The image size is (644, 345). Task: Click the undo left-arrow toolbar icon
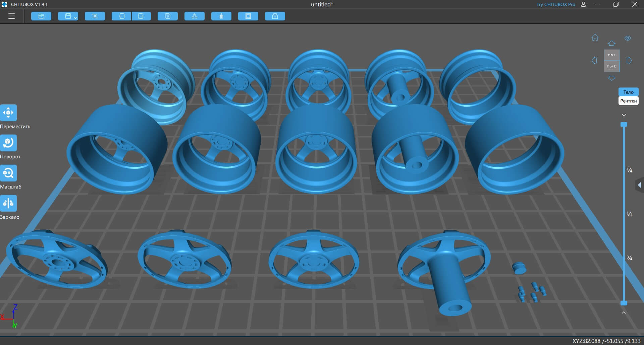click(121, 16)
